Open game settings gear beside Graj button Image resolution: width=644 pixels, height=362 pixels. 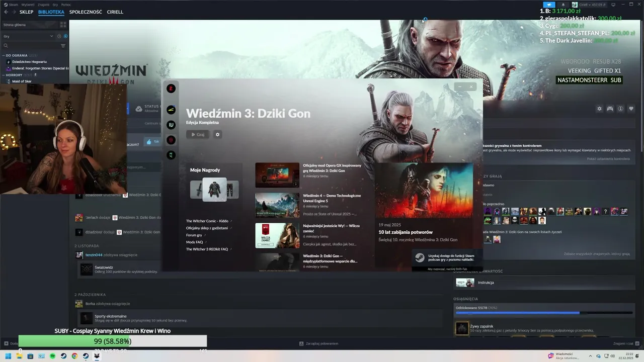[x=217, y=134]
